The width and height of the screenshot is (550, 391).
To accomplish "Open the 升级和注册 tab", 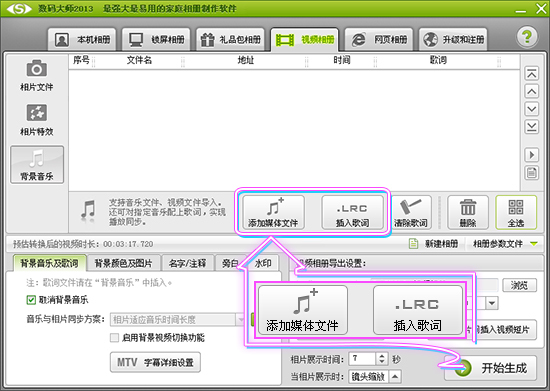I will point(453,40).
